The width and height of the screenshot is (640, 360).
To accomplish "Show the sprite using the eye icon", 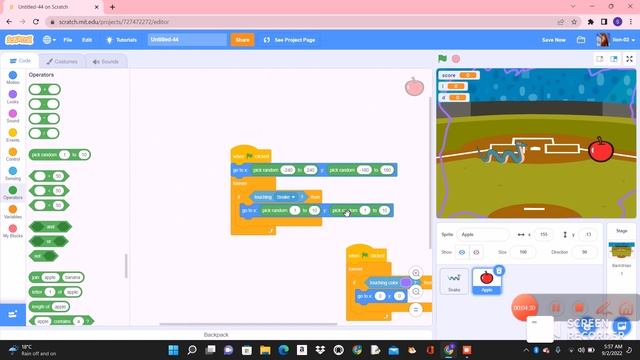I will pos(462,252).
